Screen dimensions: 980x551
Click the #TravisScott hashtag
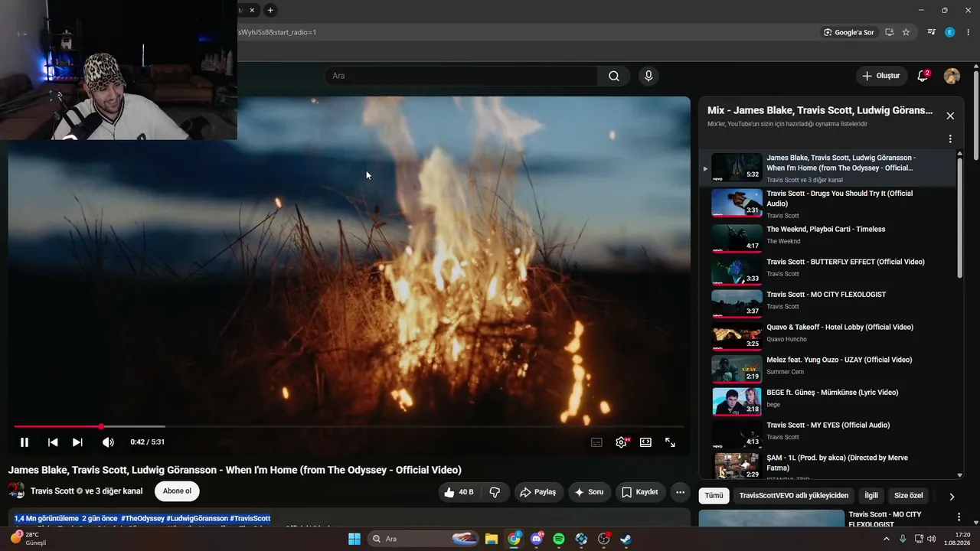250,519
